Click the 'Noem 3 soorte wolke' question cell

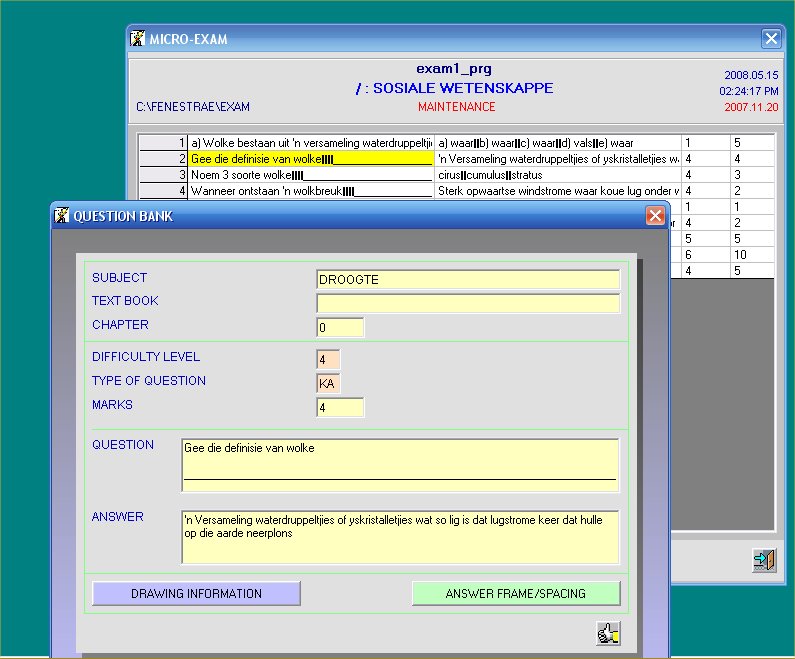[310, 175]
